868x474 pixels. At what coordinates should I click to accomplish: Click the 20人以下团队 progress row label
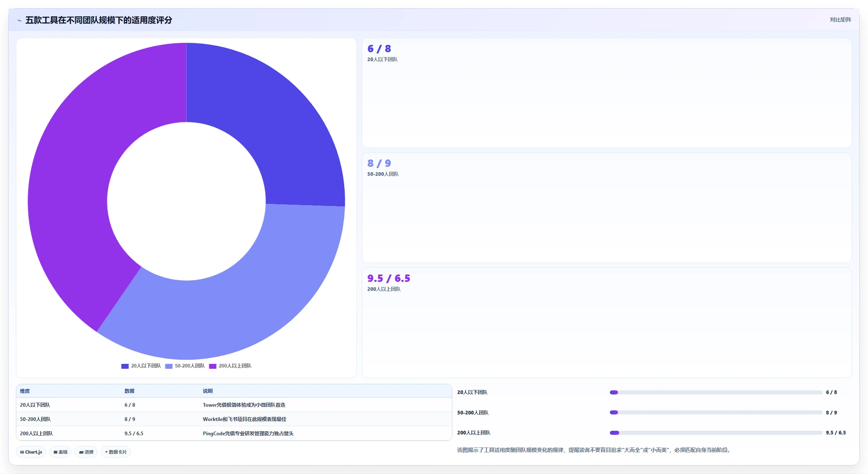point(472,392)
